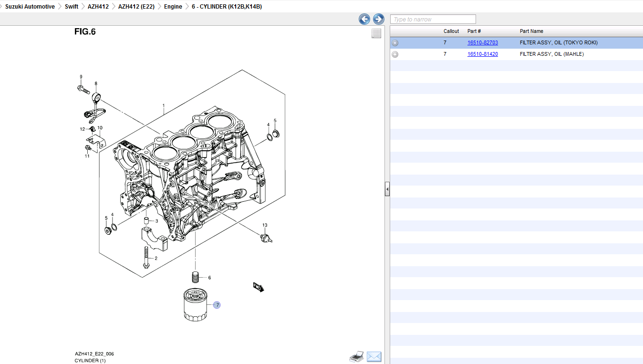This screenshot has width=643, height=364.
Task: Navigate to Swift breadcrumb
Action: (x=72, y=7)
